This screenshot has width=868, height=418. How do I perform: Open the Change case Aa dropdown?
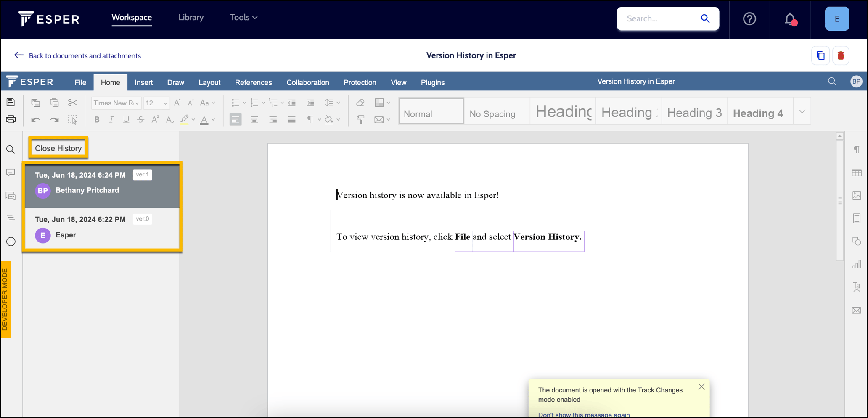pos(207,103)
